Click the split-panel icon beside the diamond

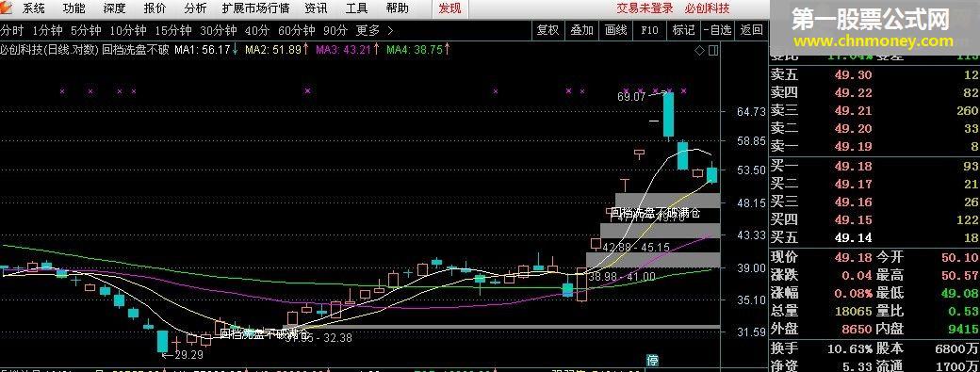point(713,50)
